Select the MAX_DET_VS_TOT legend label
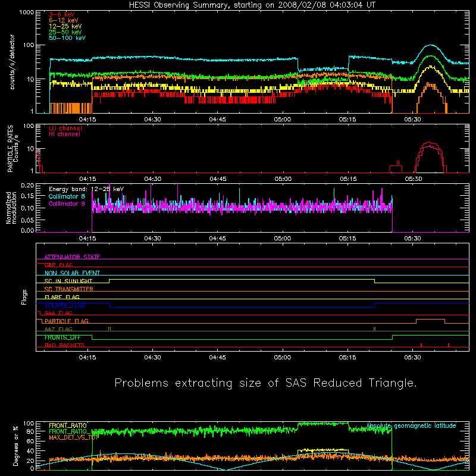The width and height of the screenshot is (476, 476). coord(74,437)
